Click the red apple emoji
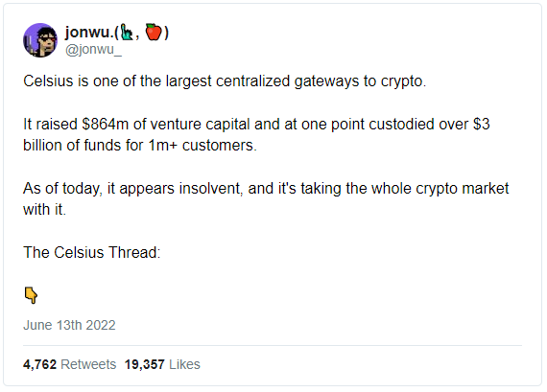Viewport: 547px width, 392px height. [154, 32]
